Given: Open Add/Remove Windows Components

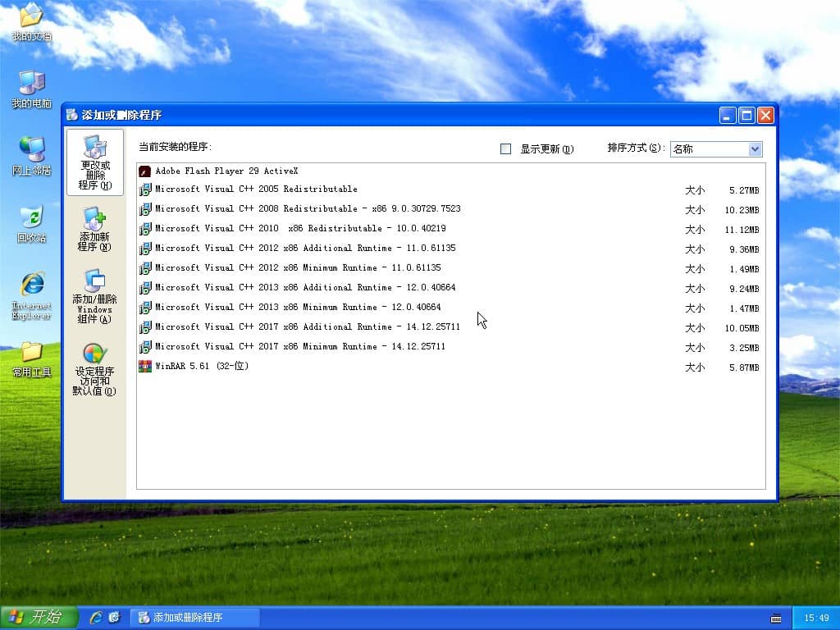Looking at the screenshot, I should pos(94,296).
